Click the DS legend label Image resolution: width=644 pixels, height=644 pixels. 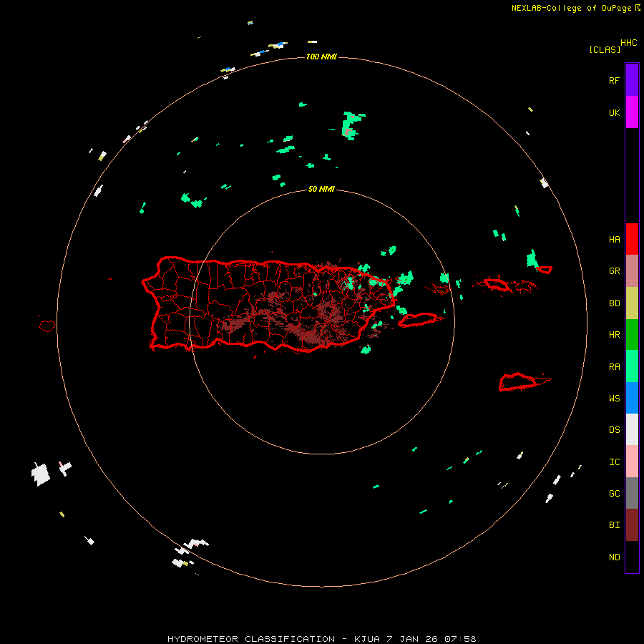click(x=614, y=430)
